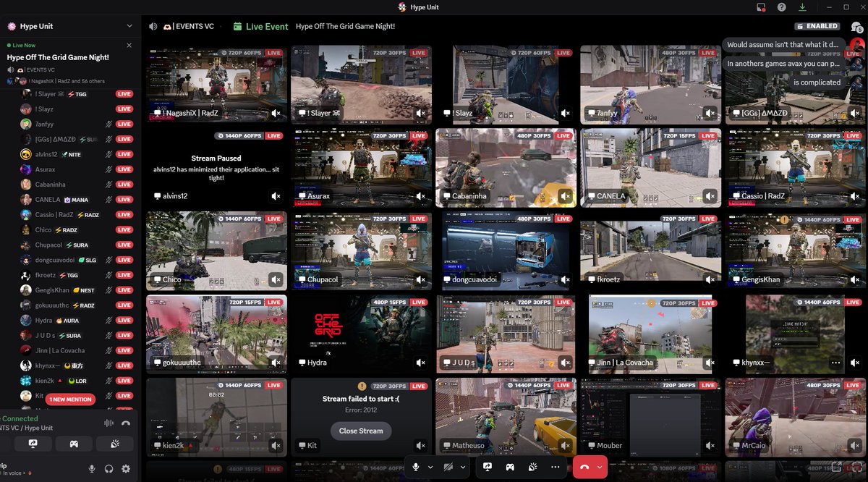Click the speaker icon beside EVENTS VC
868x482 pixels.
pos(153,26)
